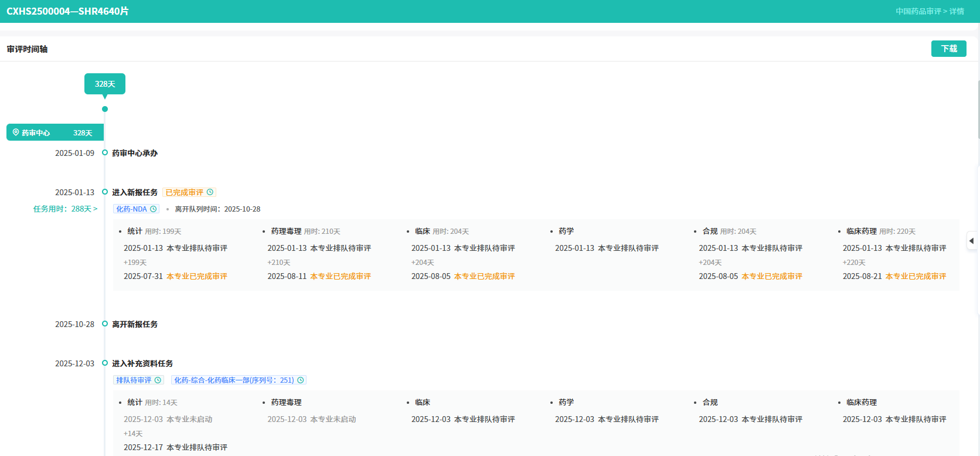Click the 328天 timeline bubble
The height and width of the screenshot is (456, 980).
pos(105,84)
